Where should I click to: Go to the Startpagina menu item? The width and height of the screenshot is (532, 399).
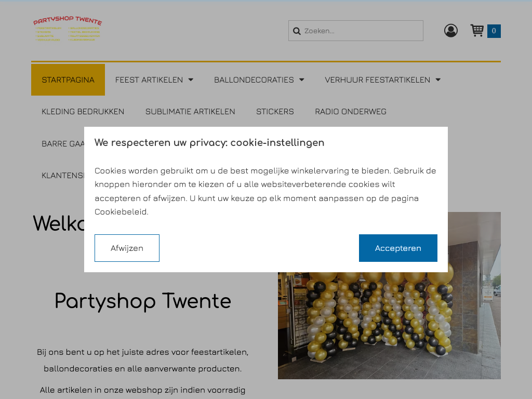tap(68, 79)
